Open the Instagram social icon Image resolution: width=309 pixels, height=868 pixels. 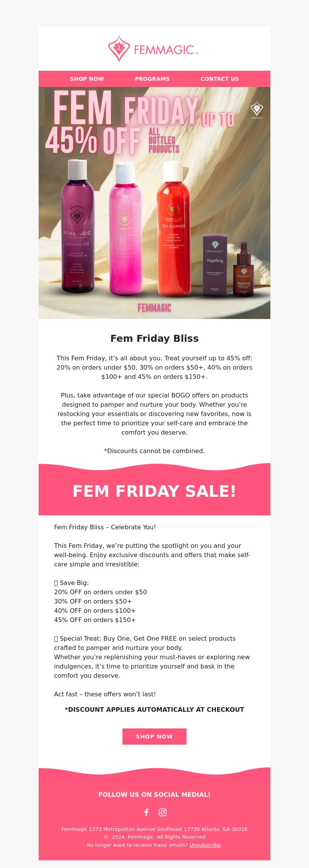(163, 812)
